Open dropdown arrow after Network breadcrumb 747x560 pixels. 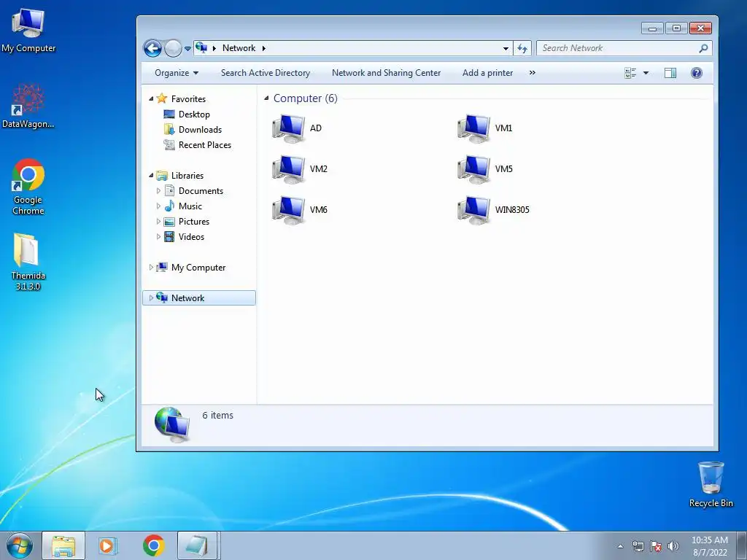click(x=263, y=48)
